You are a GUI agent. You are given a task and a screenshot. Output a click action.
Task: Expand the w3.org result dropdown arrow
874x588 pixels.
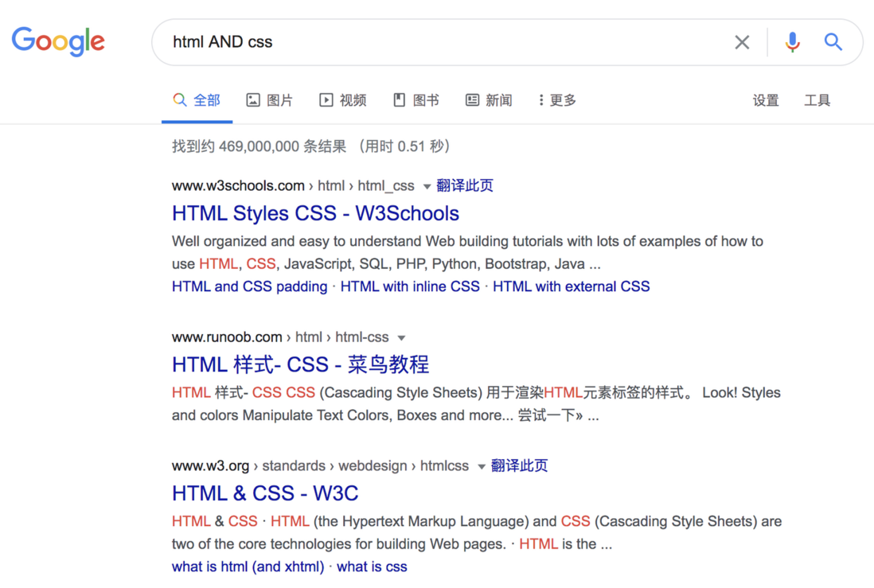coord(481,466)
